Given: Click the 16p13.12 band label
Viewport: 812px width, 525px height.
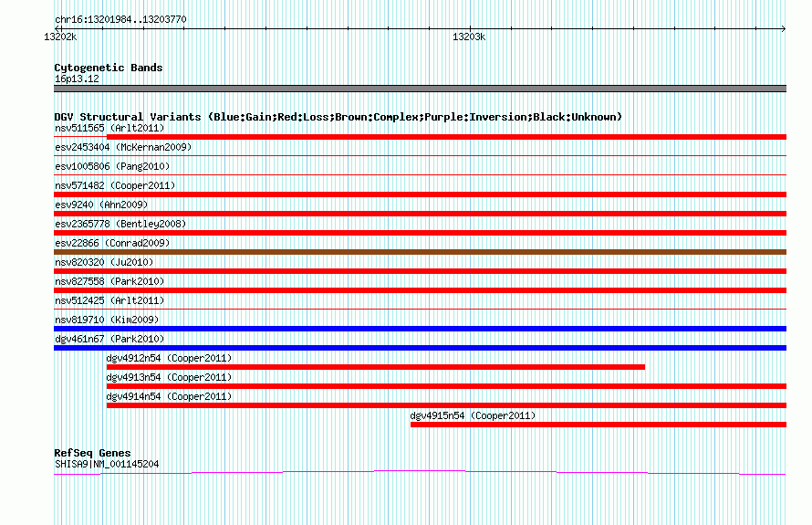Looking at the screenshot, I should 77,79.
